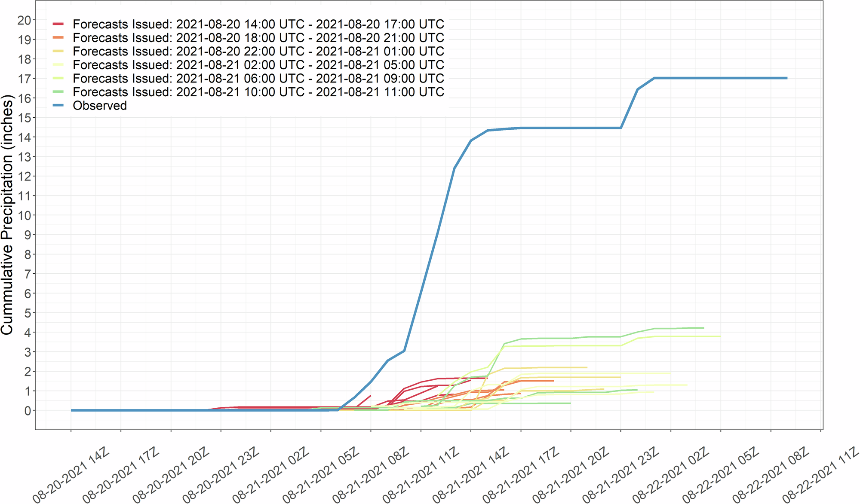Click the orange legend swatch for 18:00-21:00 forecasts
Viewport: 860px width, 504px height.
tap(58, 37)
